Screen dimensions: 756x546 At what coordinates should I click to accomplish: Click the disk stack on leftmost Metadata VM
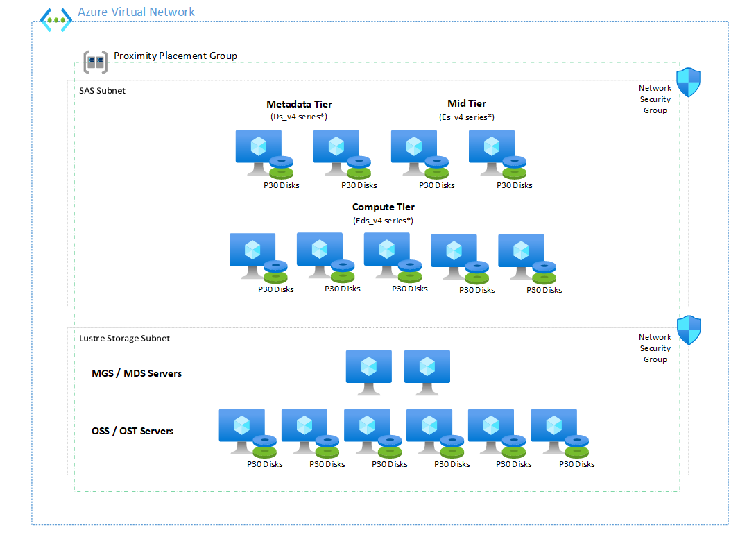click(x=281, y=167)
